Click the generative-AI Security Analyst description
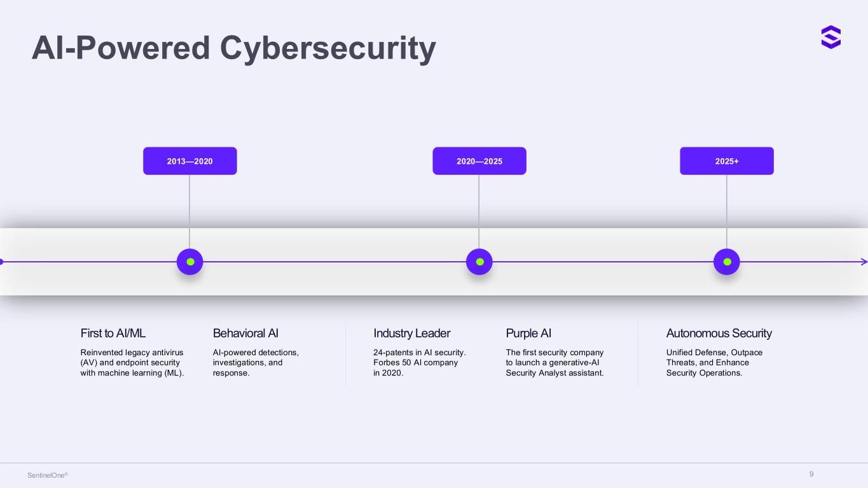 pos(555,362)
